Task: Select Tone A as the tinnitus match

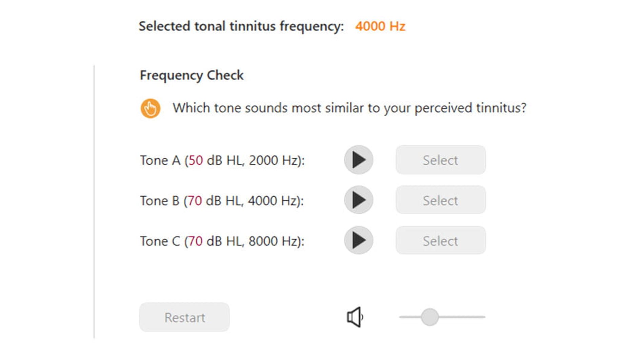Action: click(440, 160)
